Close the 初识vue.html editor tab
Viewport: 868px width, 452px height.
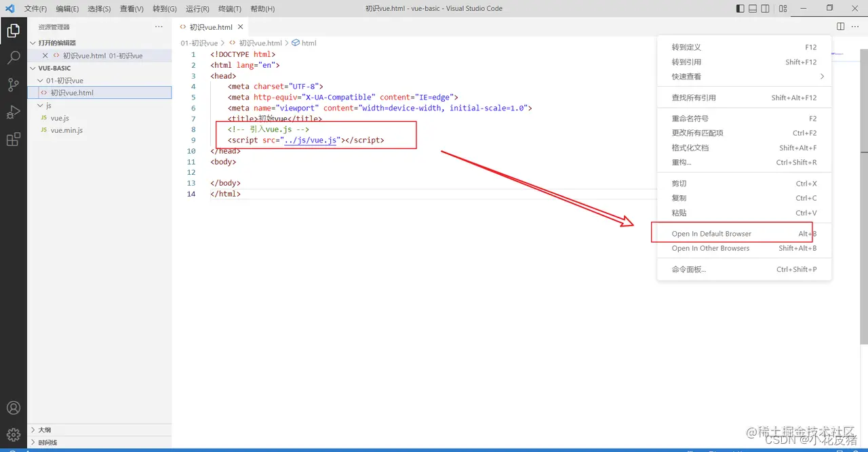[x=240, y=27]
